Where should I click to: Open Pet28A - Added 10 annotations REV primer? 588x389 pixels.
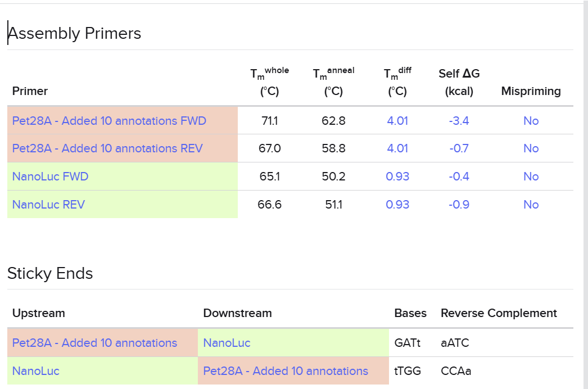tap(107, 148)
